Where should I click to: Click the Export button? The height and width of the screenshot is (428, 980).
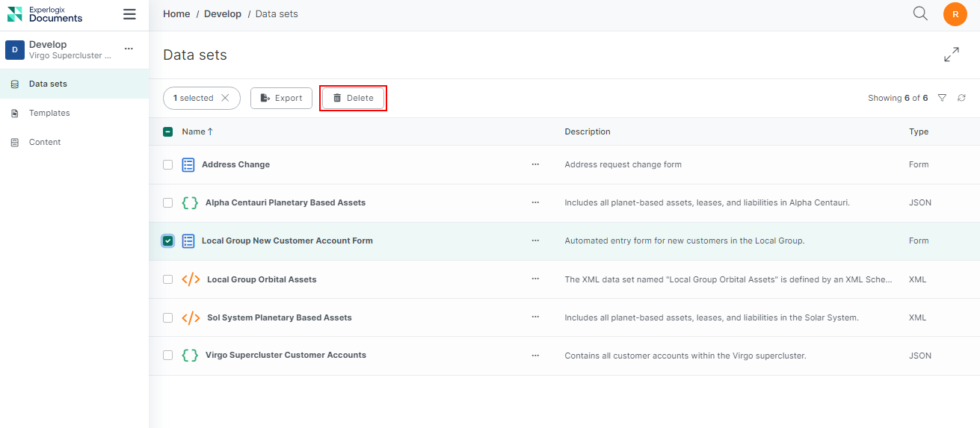tap(281, 98)
